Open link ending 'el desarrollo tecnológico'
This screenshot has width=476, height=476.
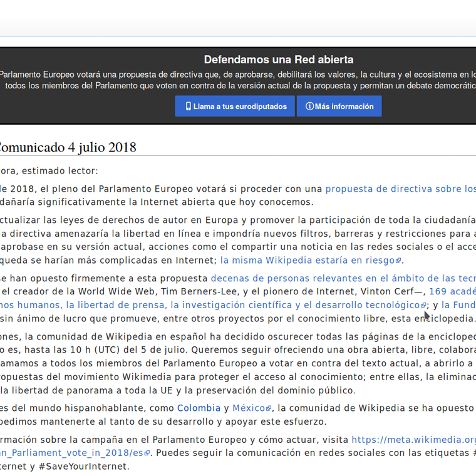[x=210, y=305]
